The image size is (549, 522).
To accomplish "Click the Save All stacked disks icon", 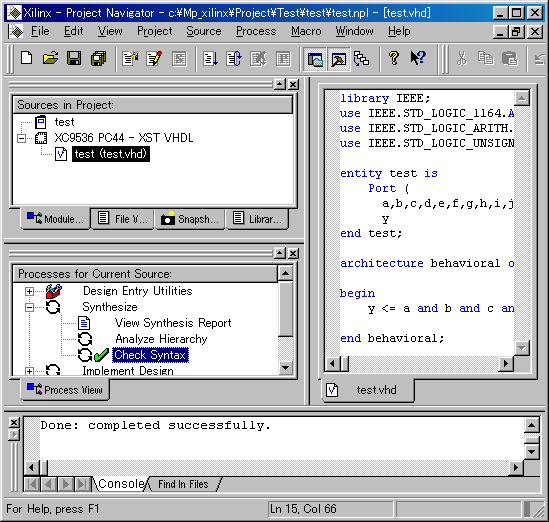I will (98, 58).
